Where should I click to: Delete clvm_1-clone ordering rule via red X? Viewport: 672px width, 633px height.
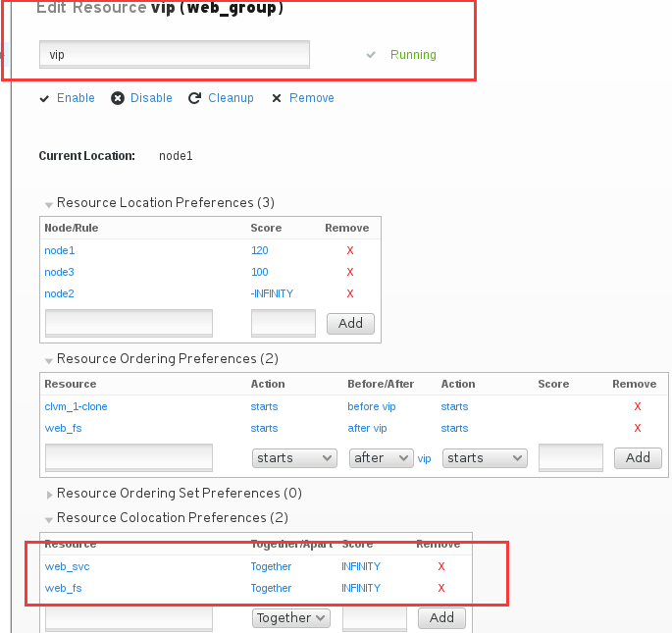[x=638, y=406]
